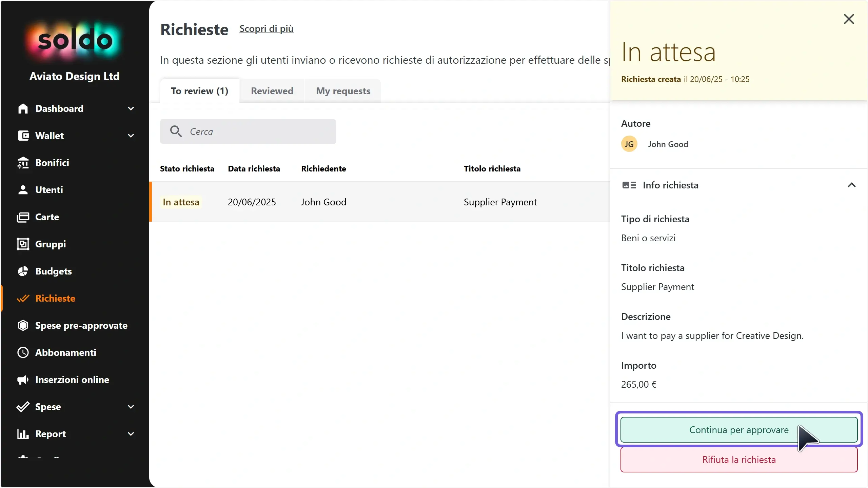Click the Gruppi icon
868x488 pixels.
(x=23, y=244)
